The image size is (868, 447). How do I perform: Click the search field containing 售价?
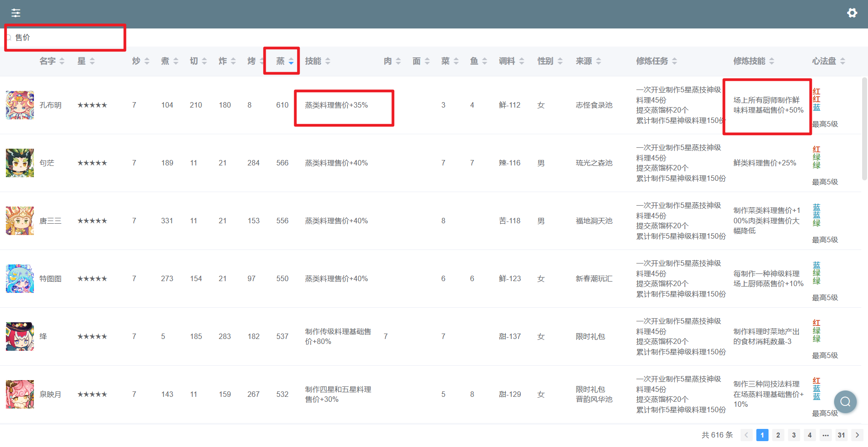pyautogui.click(x=68, y=38)
